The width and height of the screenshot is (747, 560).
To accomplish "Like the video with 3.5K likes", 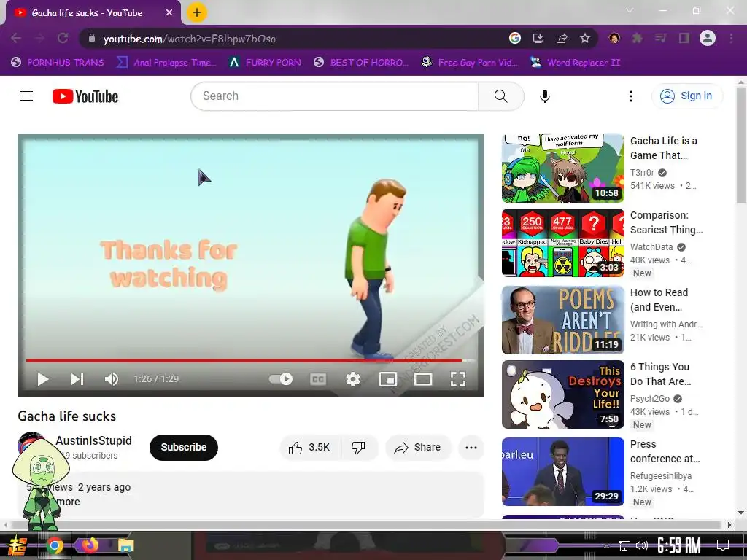I will coord(309,447).
